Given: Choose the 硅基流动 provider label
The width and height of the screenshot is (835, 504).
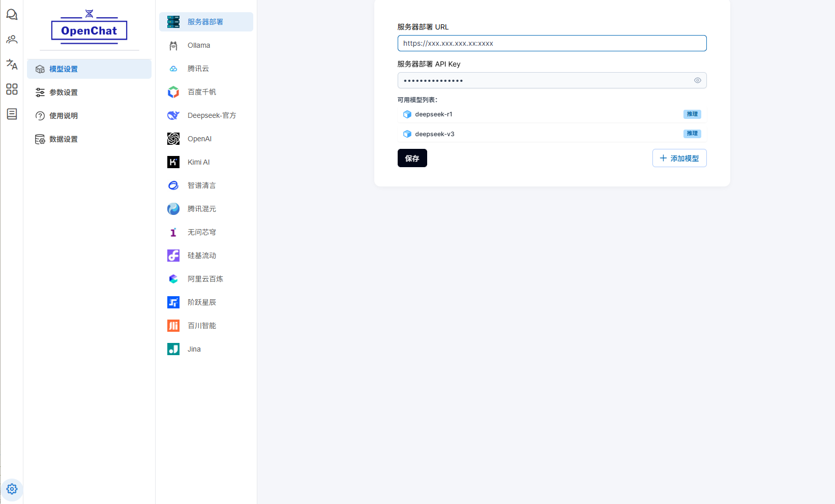Looking at the screenshot, I should coord(202,256).
